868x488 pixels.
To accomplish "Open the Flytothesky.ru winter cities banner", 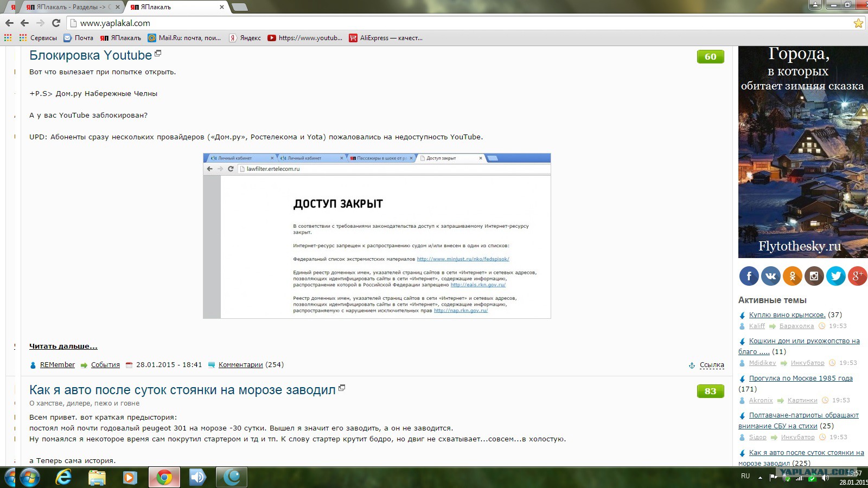I will 803,152.
